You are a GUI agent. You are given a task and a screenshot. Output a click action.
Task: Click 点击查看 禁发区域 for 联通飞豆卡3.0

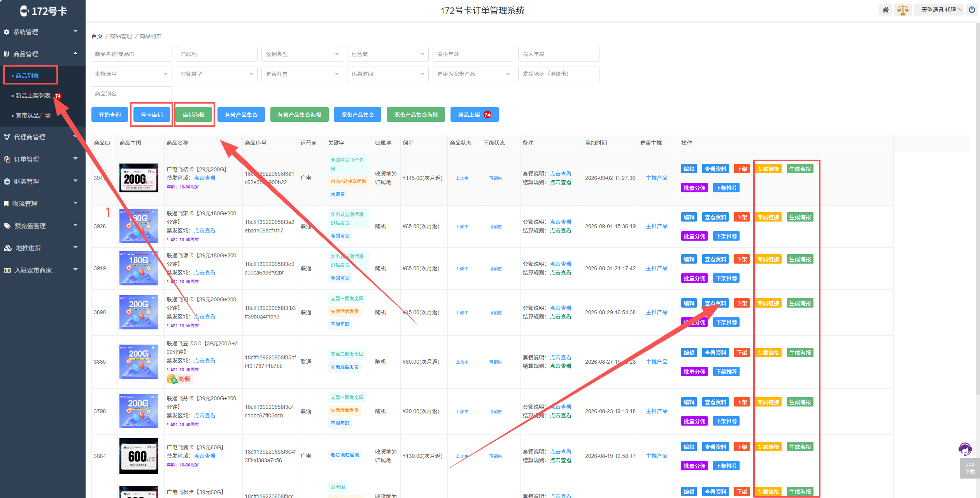point(205,361)
